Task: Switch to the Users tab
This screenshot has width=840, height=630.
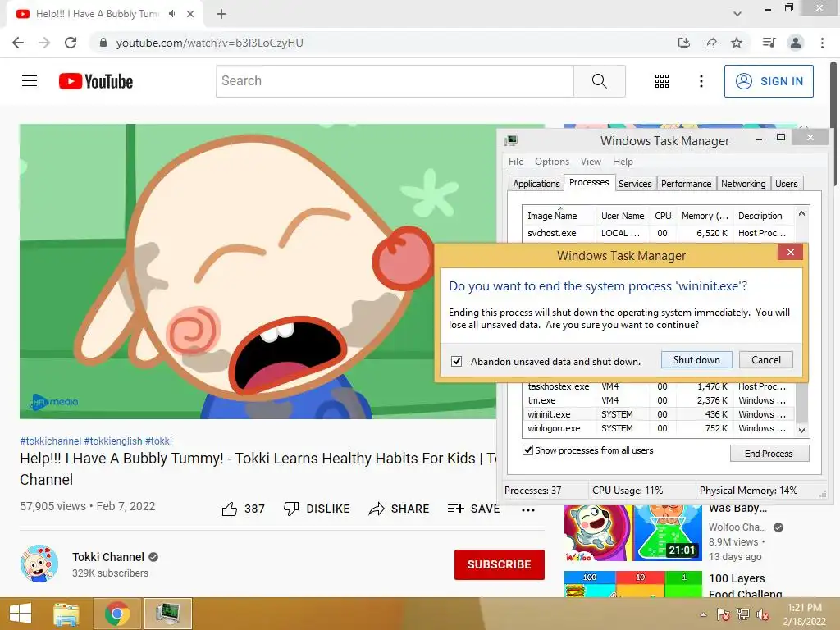Action: point(786,184)
